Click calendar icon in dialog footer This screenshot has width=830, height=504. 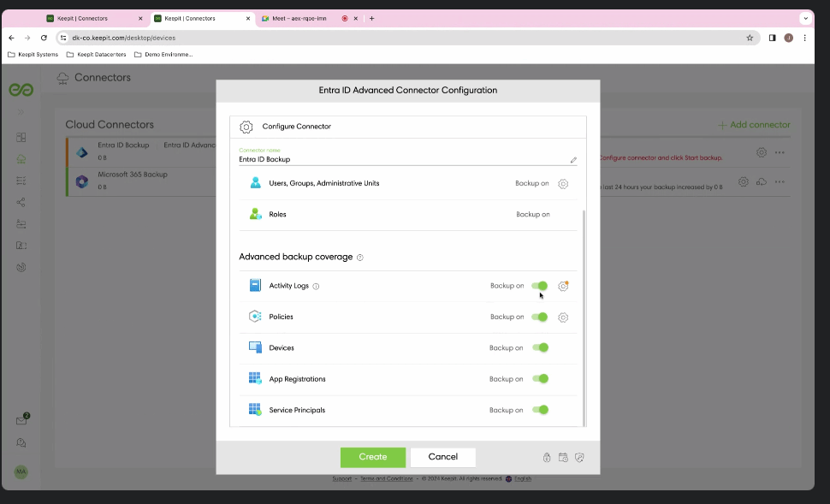(563, 458)
